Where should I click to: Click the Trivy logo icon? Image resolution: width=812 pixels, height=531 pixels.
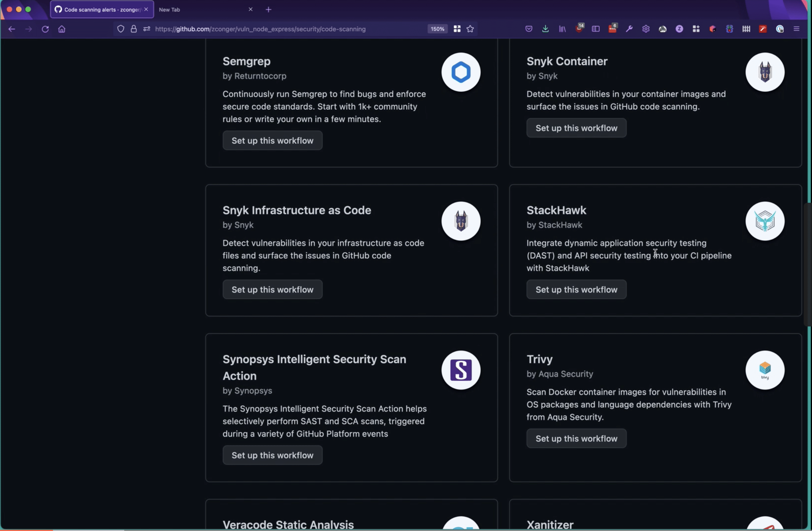pyautogui.click(x=765, y=370)
